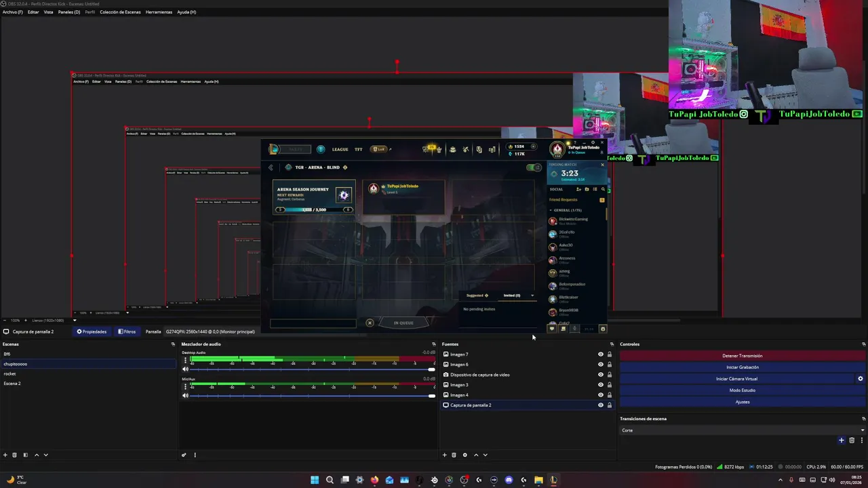Remove the selected scene with trash icon

[14, 455]
